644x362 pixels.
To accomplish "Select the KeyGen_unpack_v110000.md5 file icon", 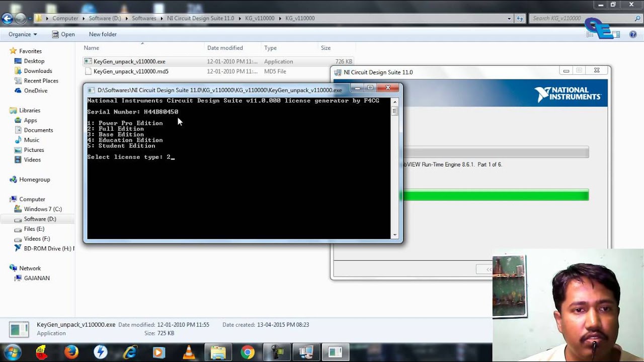I will 88,71.
